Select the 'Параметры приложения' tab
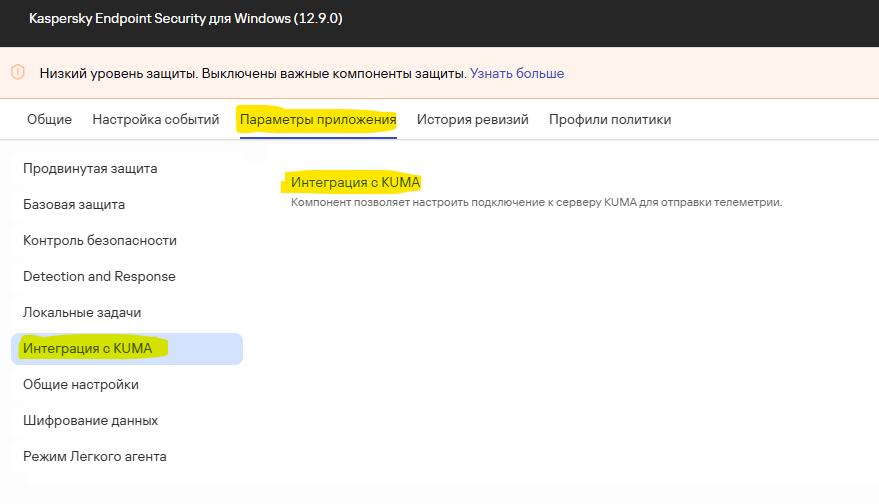Screen dimensions: 879x504 click(x=318, y=119)
